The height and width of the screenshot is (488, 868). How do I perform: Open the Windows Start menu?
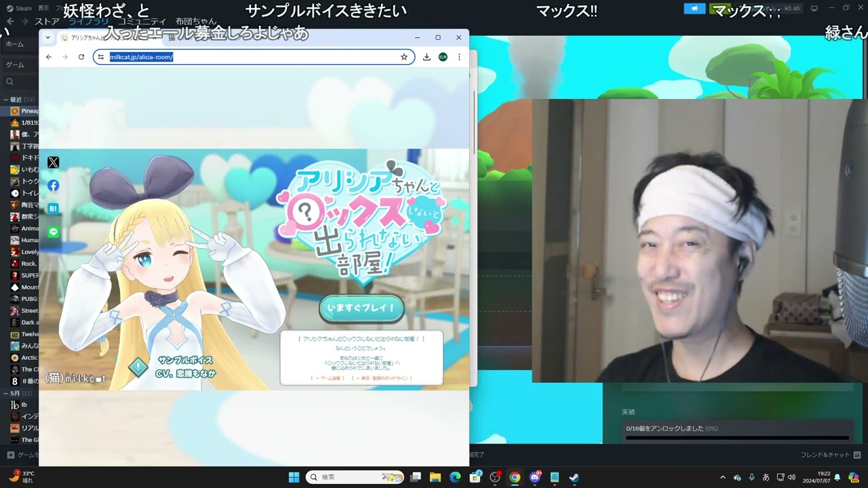pyautogui.click(x=294, y=477)
